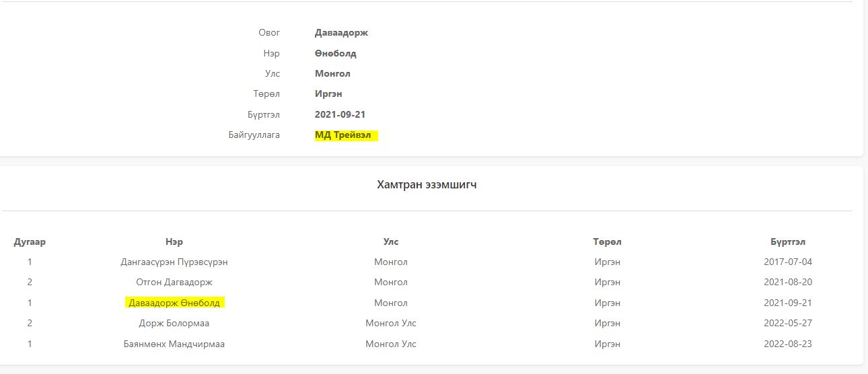
Task: Click the registration date 2022-08-23
Action: pyautogui.click(x=788, y=344)
